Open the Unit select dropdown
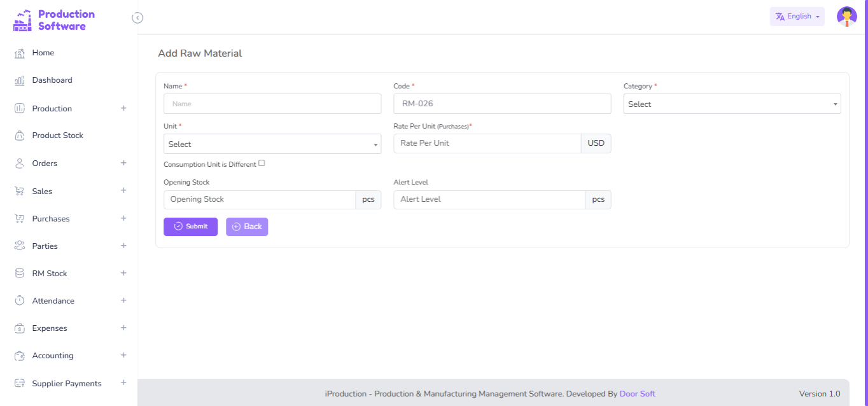868x406 pixels. [272, 144]
